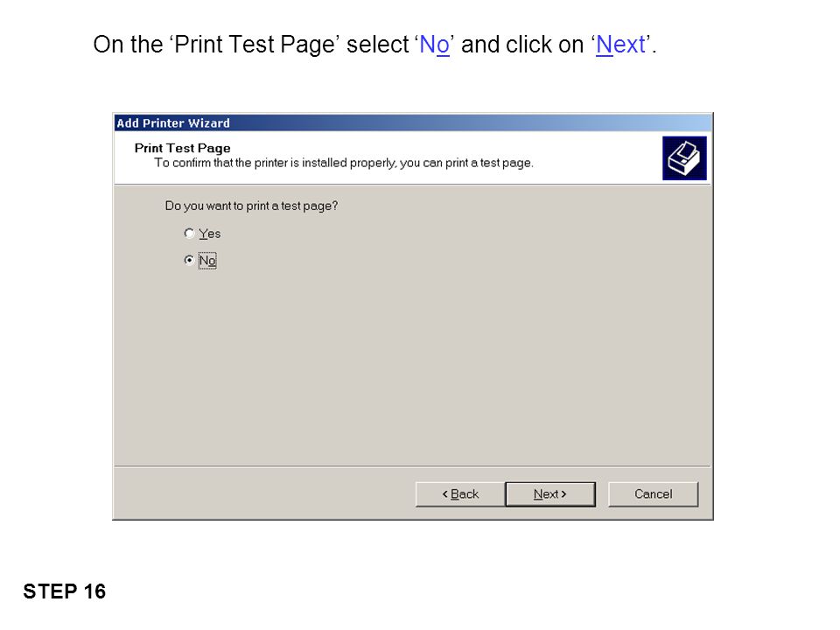Image resolution: width=840 pixels, height=630 pixels.
Task: Click the Add Printer Wizard title bar
Action: click(x=413, y=122)
